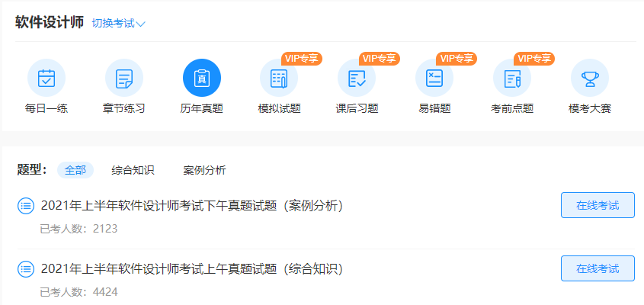Screen dimensions: 644x305
Task: Open the 易错题 icon
Action: click(434, 78)
